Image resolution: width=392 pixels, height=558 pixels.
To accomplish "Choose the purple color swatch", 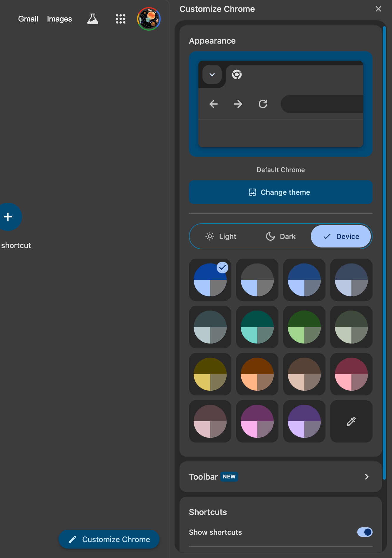I will coord(304,421).
